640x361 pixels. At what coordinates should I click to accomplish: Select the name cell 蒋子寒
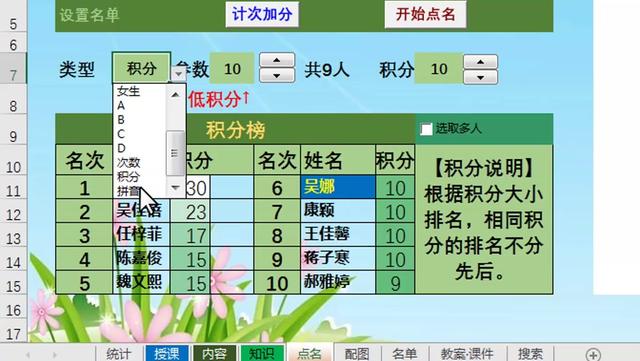click(x=338, y=258)
